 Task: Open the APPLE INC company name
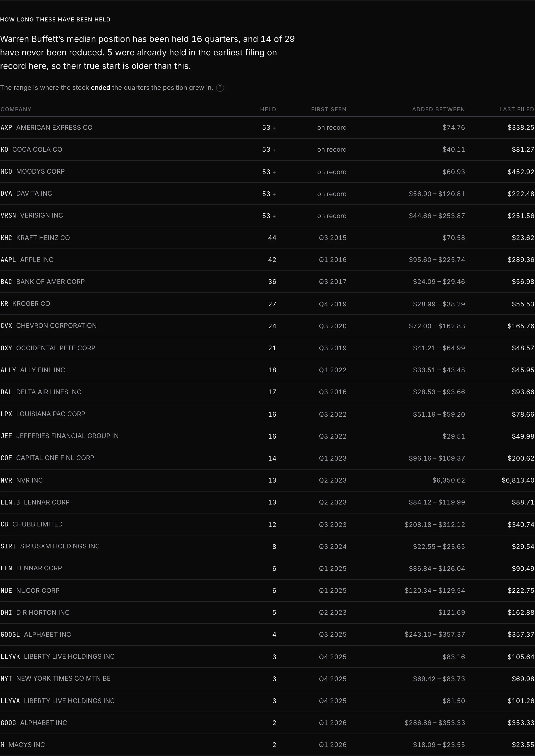pos(37,260)
